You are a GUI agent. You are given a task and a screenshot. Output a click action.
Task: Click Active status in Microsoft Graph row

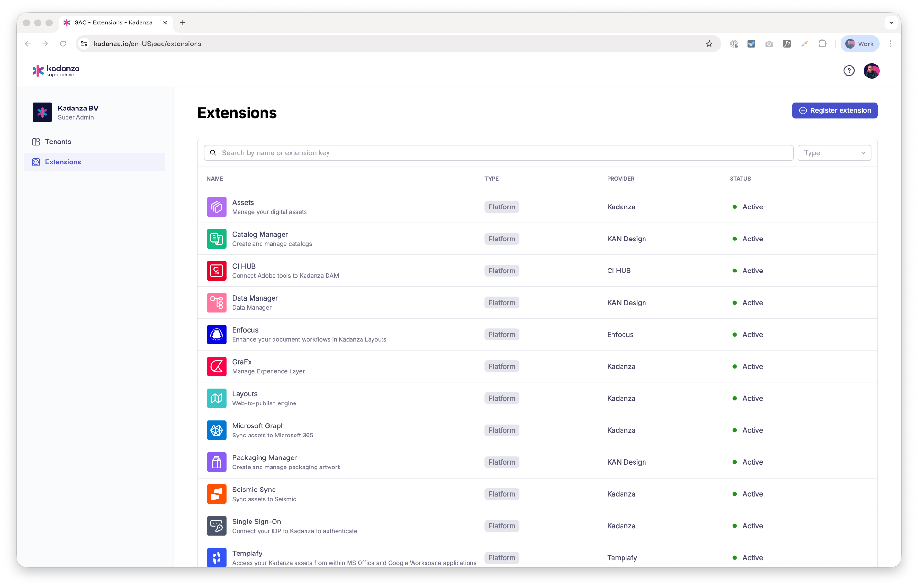coord(748,430)
